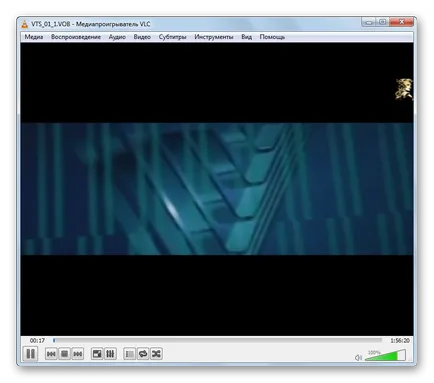Click the playback seek bar
The width and height of the screenshot is (434, 383).
point(217,340)
